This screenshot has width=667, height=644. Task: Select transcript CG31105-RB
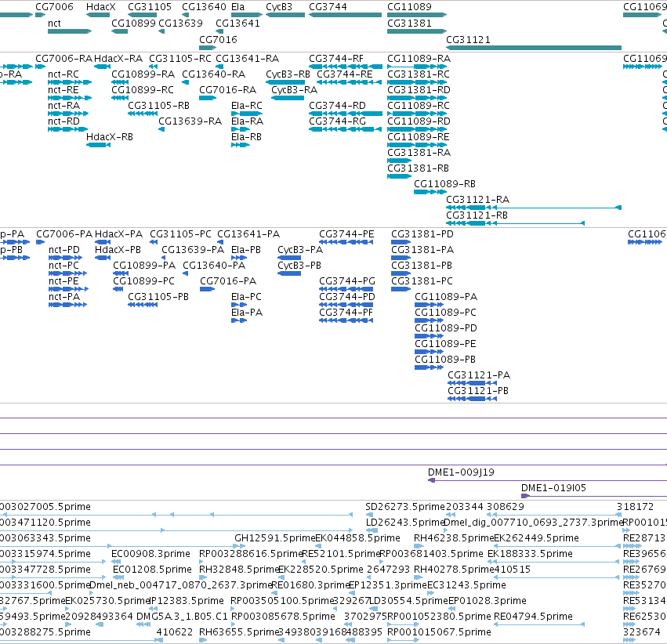pos(143,114)
